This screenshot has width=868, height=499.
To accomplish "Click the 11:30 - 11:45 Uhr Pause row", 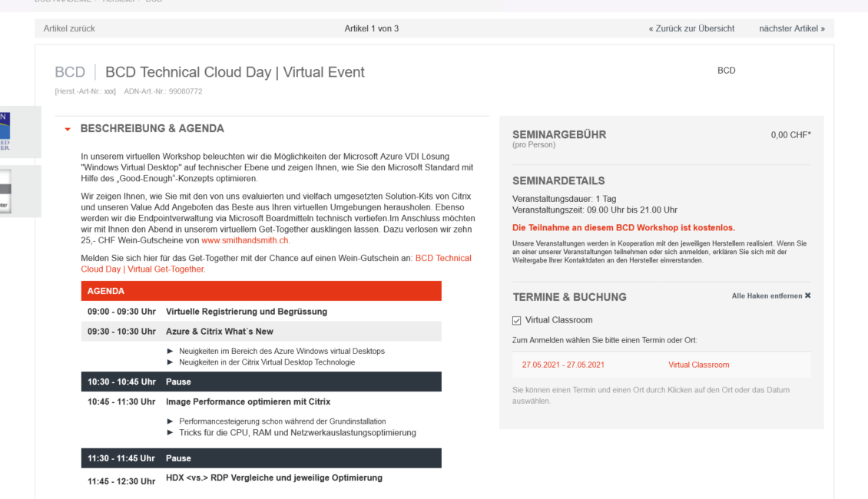I will pyautogui.click(x=261, y=458).
